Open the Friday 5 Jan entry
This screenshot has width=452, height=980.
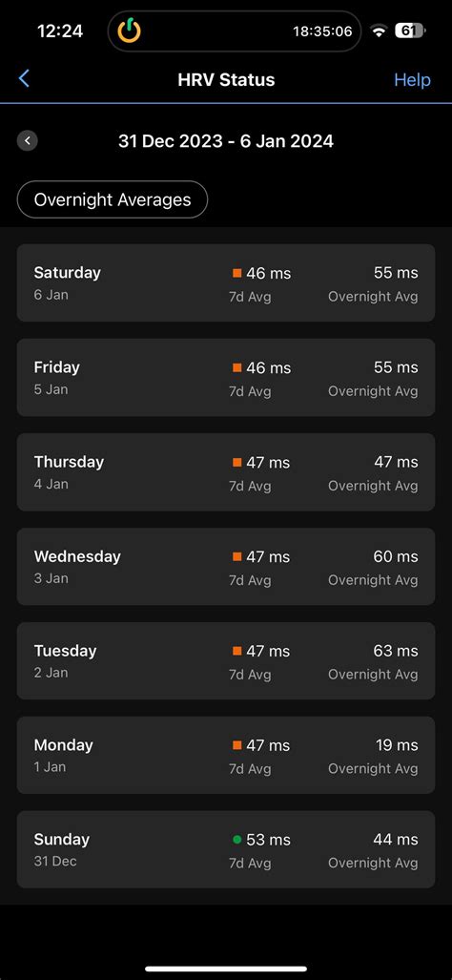pyautogui.click(x=226, y=378)
